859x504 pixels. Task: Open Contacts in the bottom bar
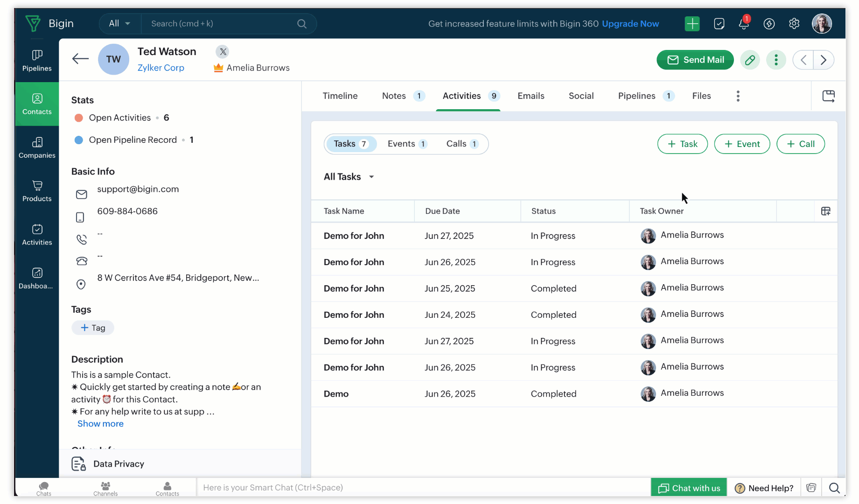coord(167,489)
